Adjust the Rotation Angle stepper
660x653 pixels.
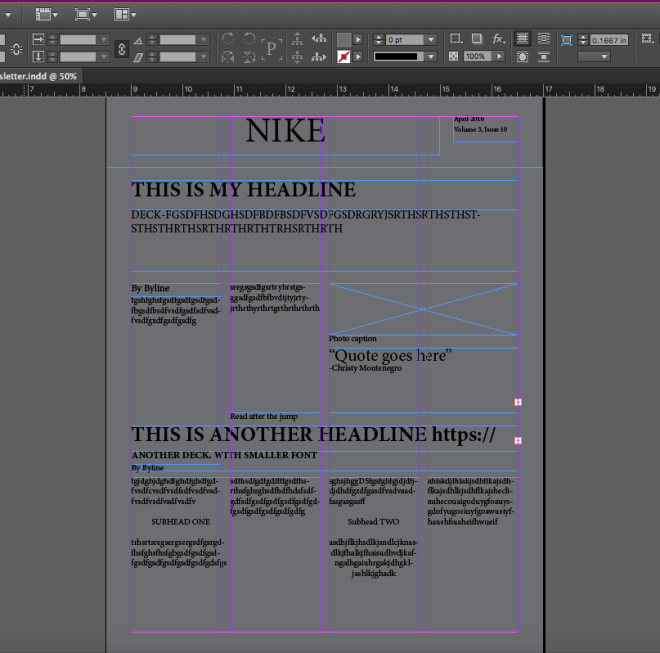(152, 40)
